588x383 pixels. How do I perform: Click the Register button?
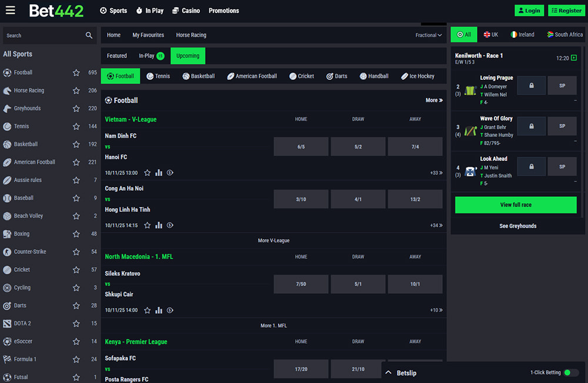(566, 11)
